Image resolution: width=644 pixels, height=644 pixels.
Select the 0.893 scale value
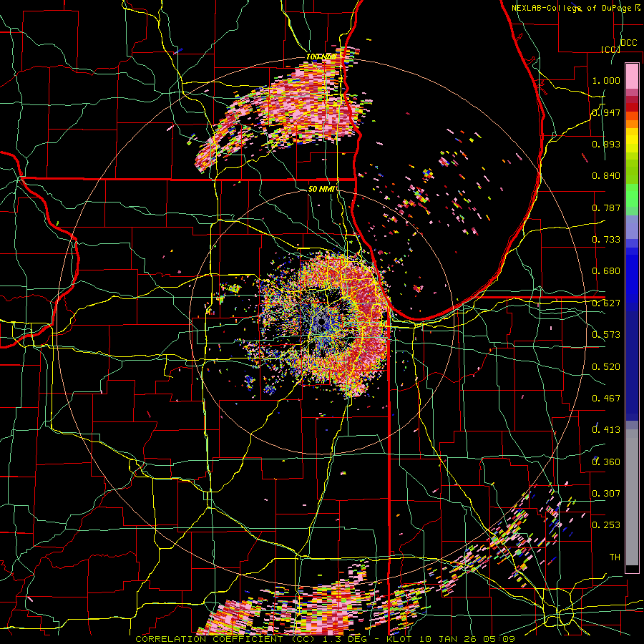tap(606, 144)
